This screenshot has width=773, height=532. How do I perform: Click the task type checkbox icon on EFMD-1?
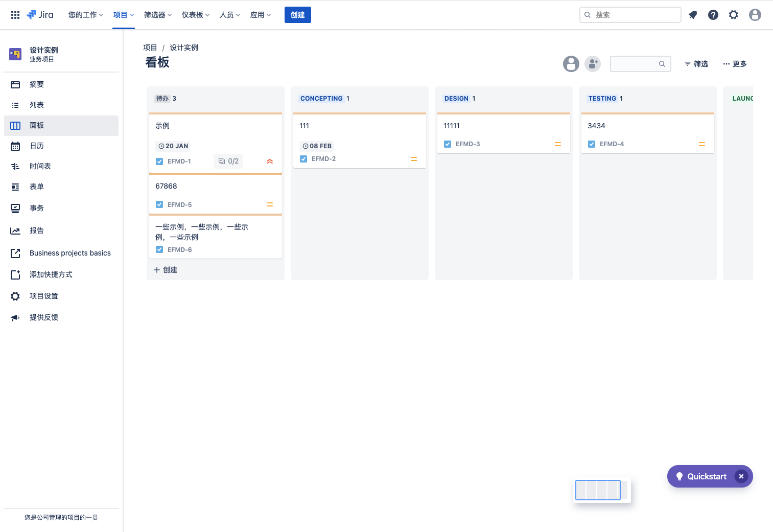pyautogui.click(x=159, y=161)
